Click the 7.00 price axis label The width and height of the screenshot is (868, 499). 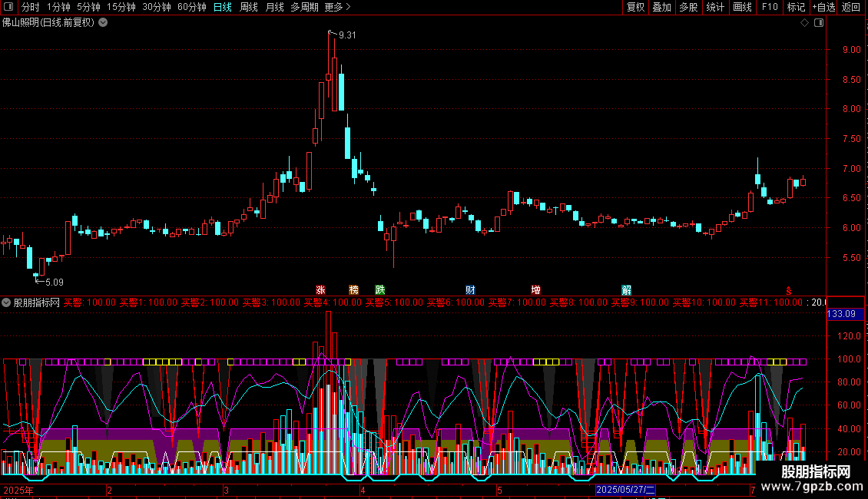pos(851,169)
